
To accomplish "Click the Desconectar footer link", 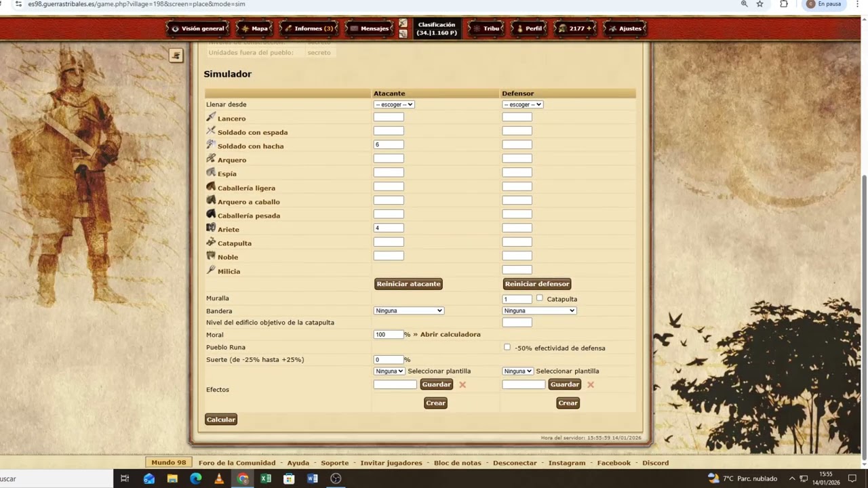I will coord(515,463).
